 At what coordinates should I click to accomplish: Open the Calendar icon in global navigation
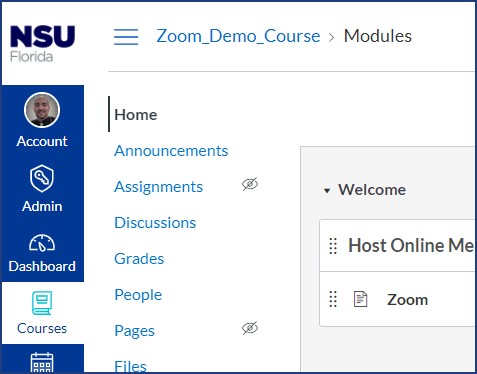42,363
